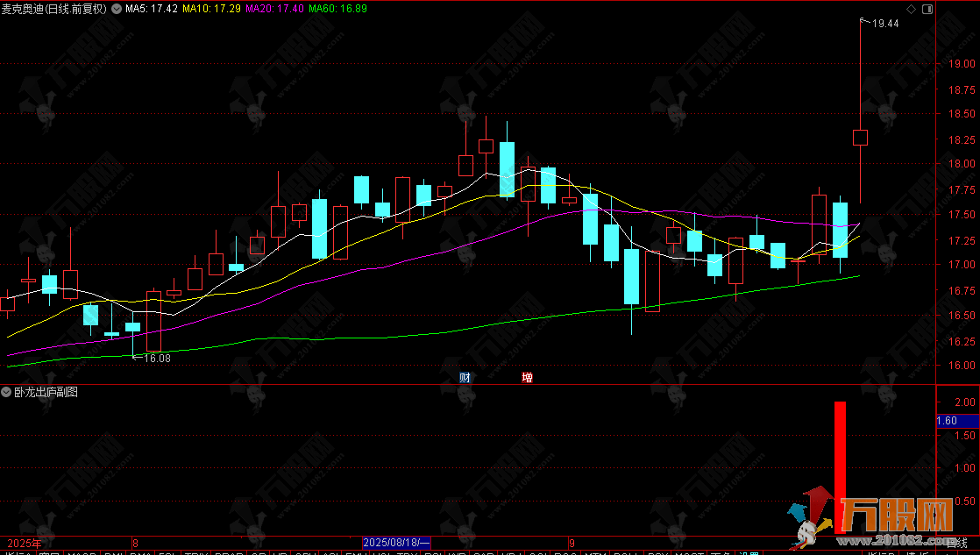Click the 1.60 indicator value box
Viewport: 980px width, 555px height.
tap(957, 421)
